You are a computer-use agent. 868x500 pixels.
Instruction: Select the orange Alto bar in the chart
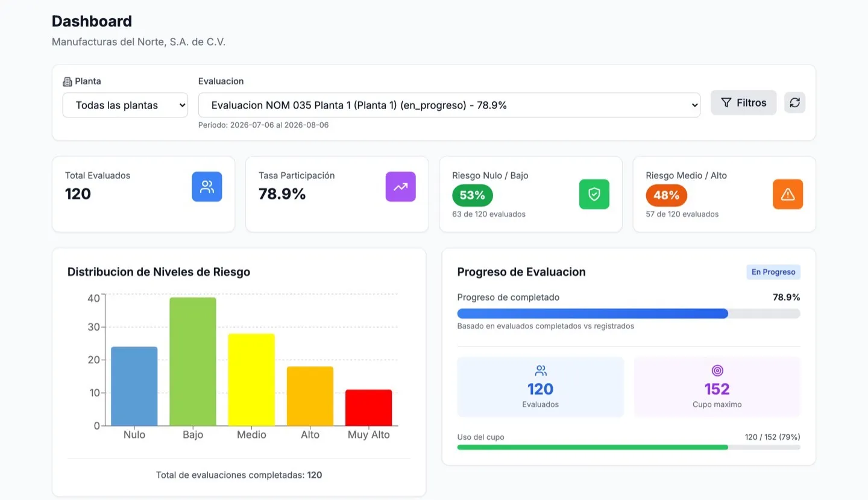click(x=310, y=396)
